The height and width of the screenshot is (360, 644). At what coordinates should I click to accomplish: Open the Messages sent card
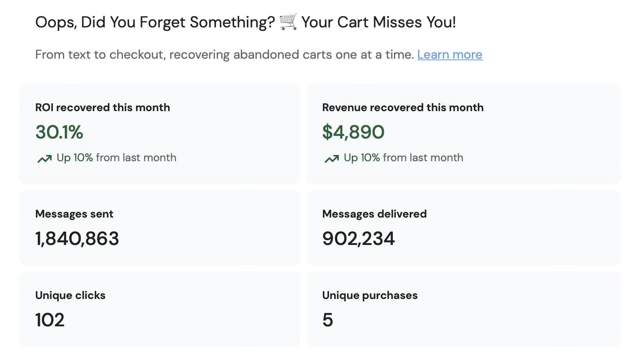160,228
